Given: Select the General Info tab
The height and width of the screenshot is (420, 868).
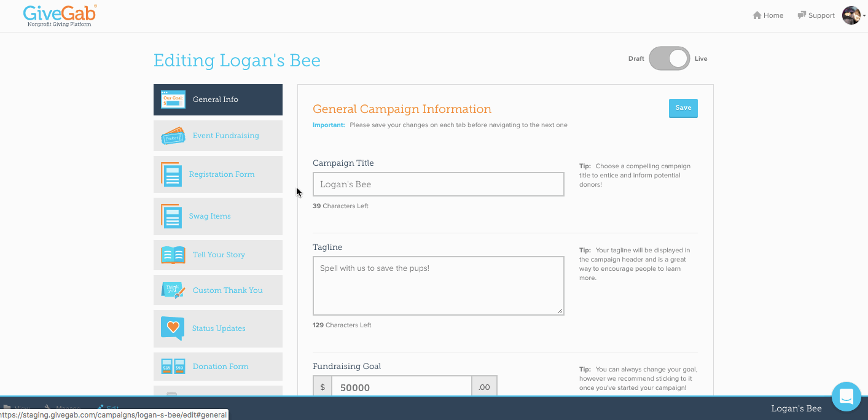Looking at the screenshot, I should (218, 99).
